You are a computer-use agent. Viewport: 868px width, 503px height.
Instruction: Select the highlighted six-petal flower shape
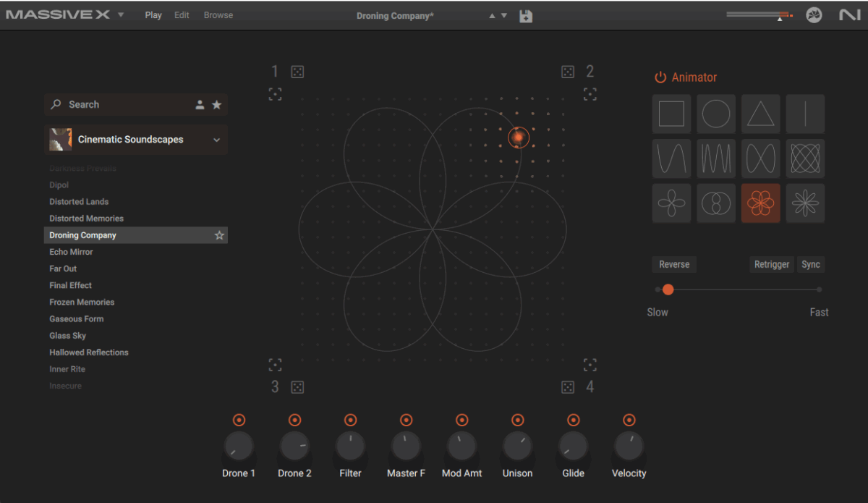click(761, 203)
